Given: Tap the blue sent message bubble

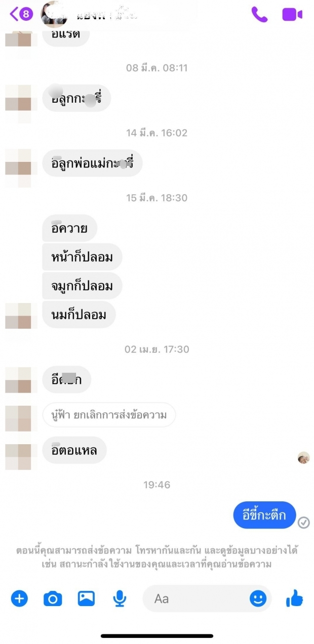Looking at the screenshot, I should [x=264, y=516].
